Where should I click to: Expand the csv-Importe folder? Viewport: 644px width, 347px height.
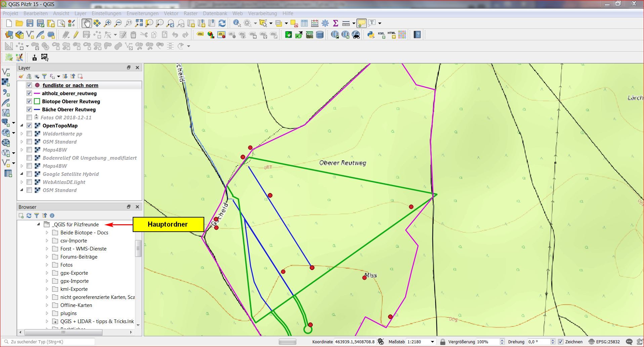point(47,241)
